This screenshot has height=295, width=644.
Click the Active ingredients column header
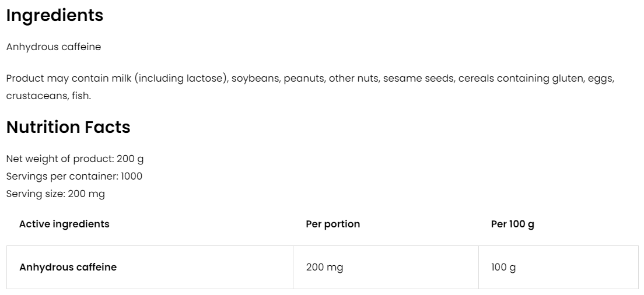(x=64, y=224)
